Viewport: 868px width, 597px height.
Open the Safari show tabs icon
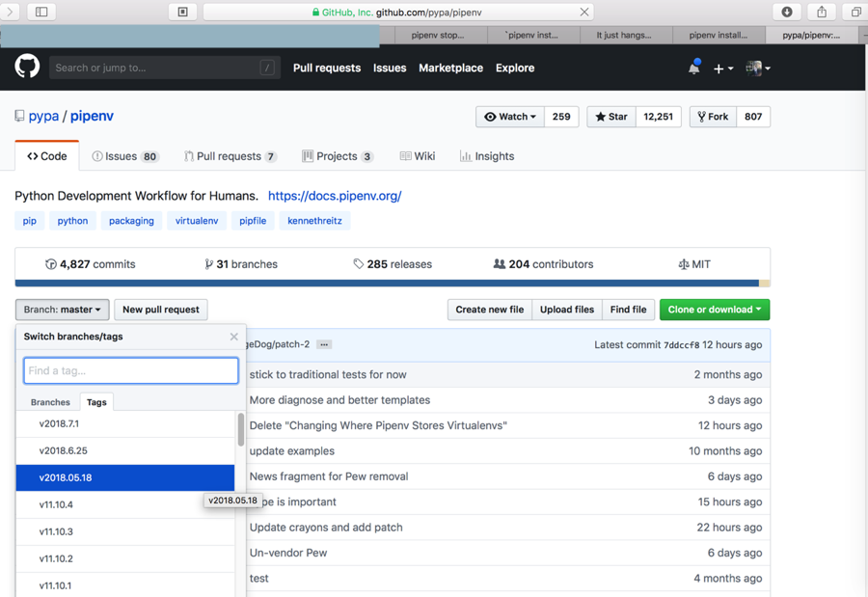[x=855, y=12]
